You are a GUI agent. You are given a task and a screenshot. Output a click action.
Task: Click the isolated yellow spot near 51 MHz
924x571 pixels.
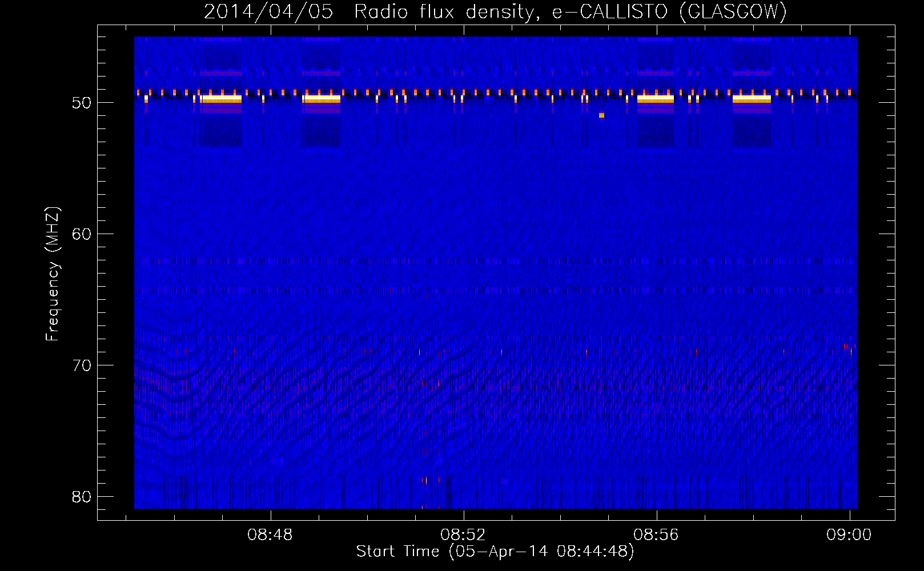[x=601, y=115]
